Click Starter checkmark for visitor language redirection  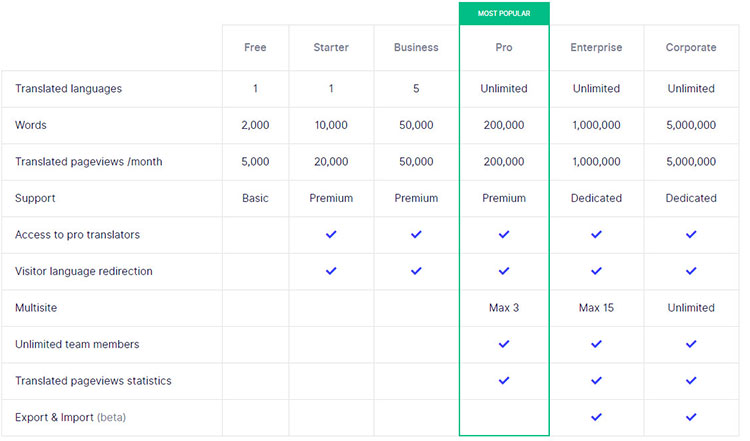tap(331, 271)
